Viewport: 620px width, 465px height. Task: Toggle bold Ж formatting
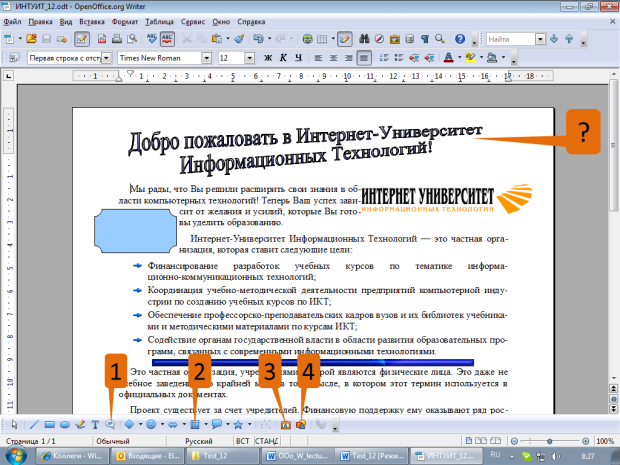tap(268, 58)
